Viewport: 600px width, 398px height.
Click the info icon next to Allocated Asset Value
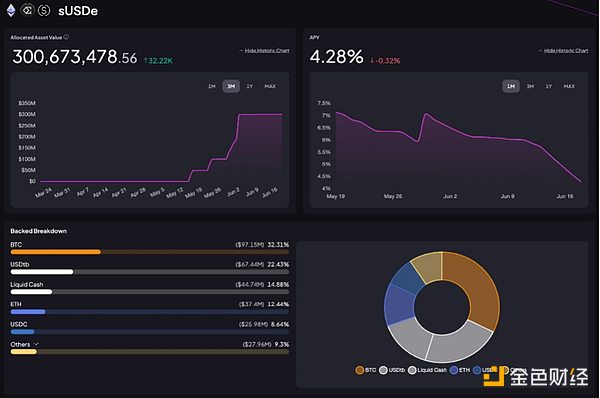(66, 37)
